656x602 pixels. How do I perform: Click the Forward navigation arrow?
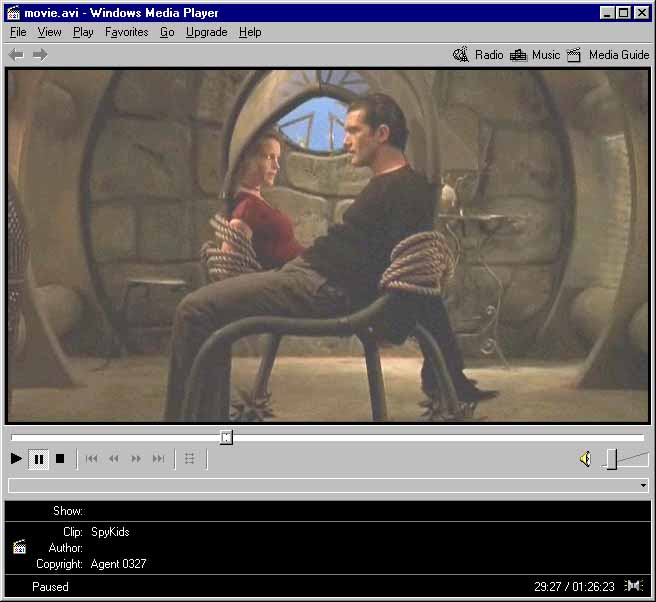point(40,54)
